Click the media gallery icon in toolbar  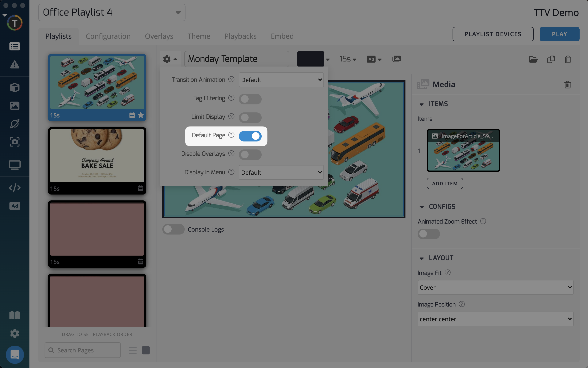point(396,59)
